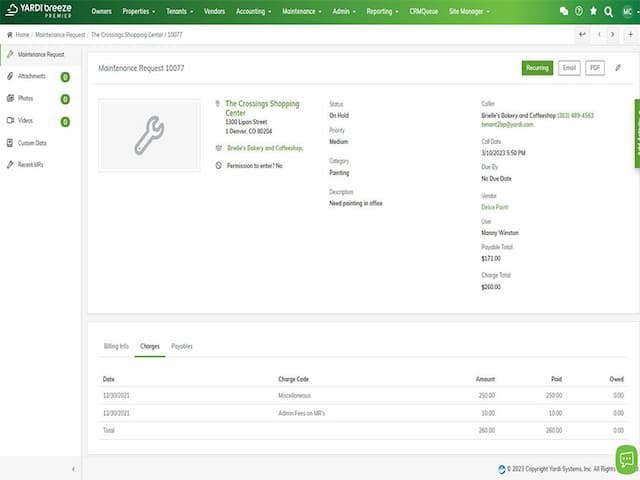
Task: Click the Email button
Action: click(569, 68)
